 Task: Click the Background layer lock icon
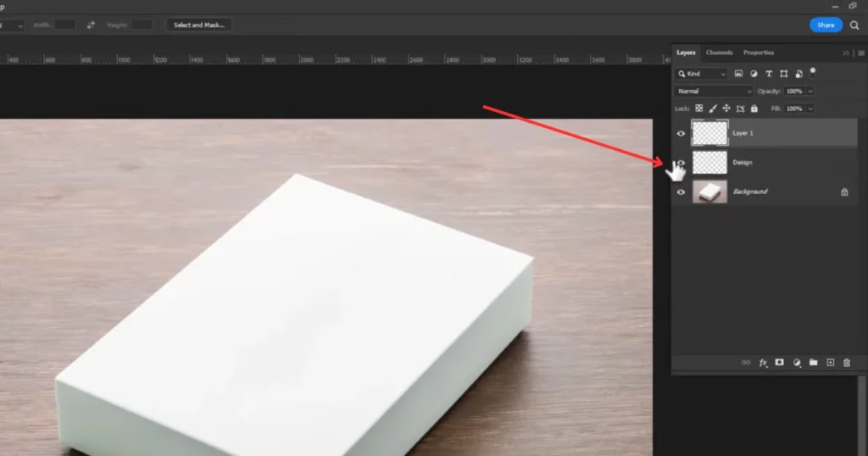844,192
